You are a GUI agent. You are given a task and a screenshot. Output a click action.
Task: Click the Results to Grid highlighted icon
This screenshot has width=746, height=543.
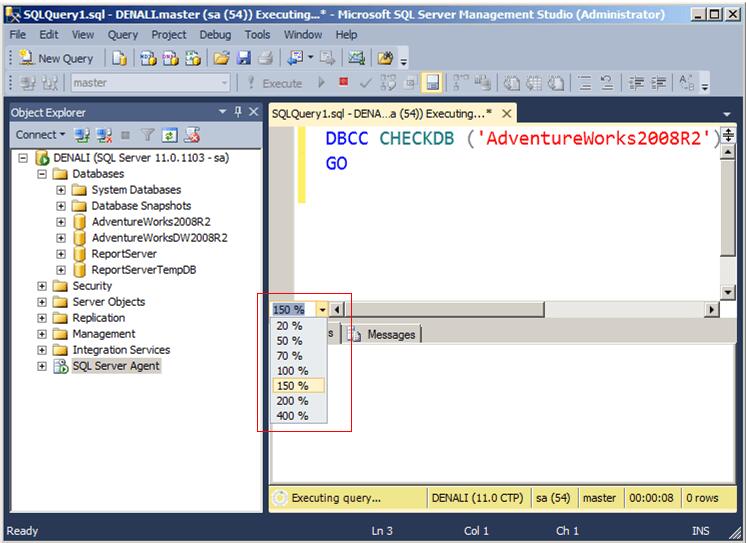tap(432, 83)
